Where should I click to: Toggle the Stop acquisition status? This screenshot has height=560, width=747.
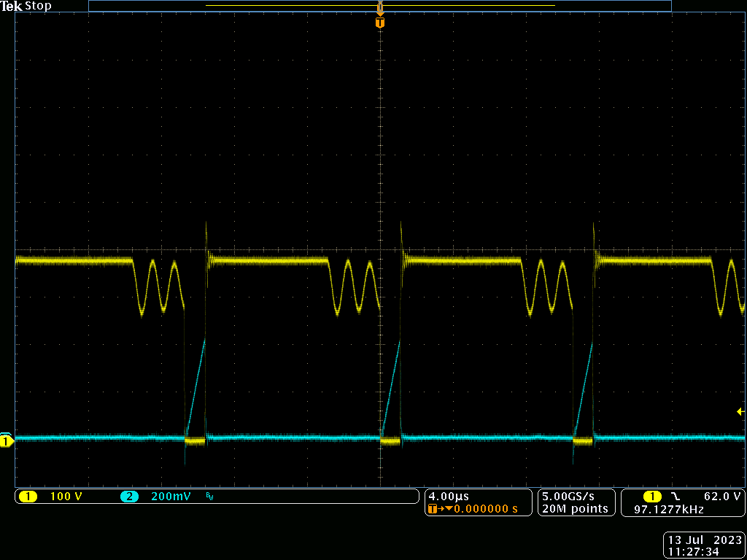[38, 6]
